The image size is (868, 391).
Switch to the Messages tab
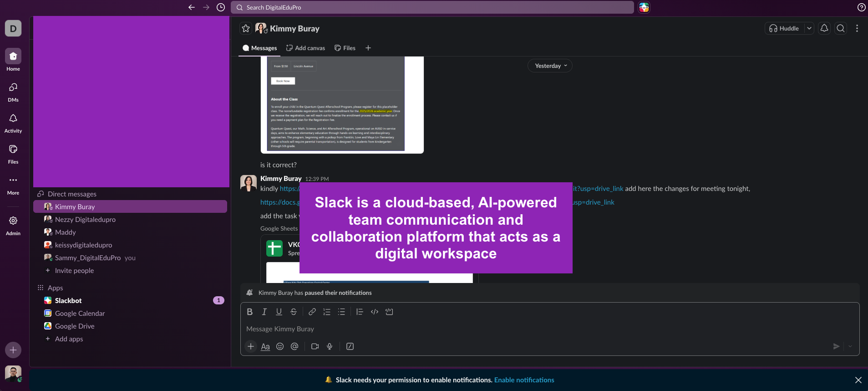(x=259, y=48)
